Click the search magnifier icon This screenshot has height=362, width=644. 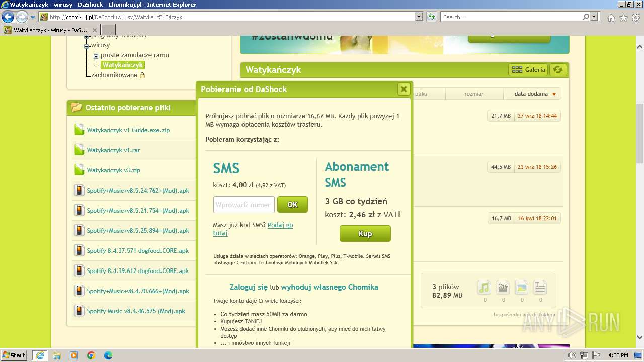click(x=586, y=17)
